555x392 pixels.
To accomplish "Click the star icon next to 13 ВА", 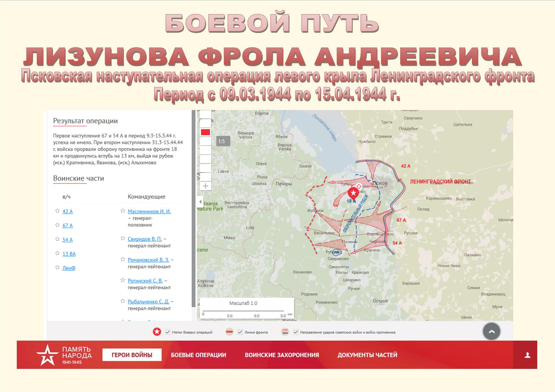I will (x=57, y=253).
